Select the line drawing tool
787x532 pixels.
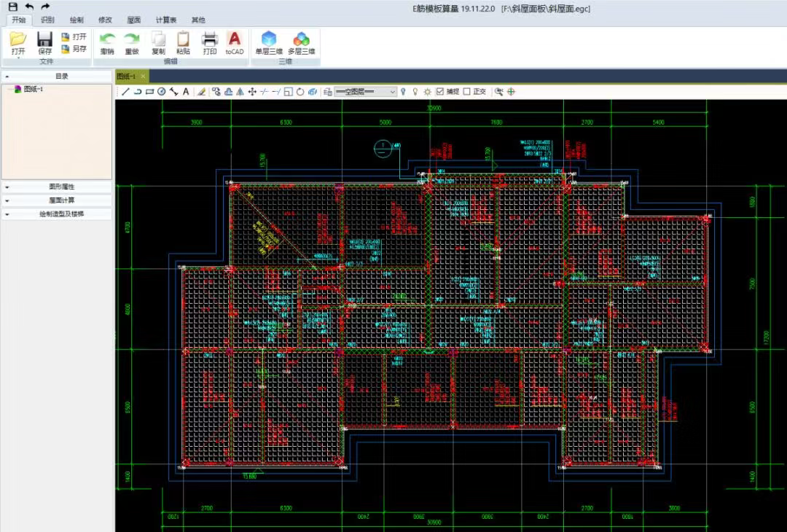(x=125, y=92)
